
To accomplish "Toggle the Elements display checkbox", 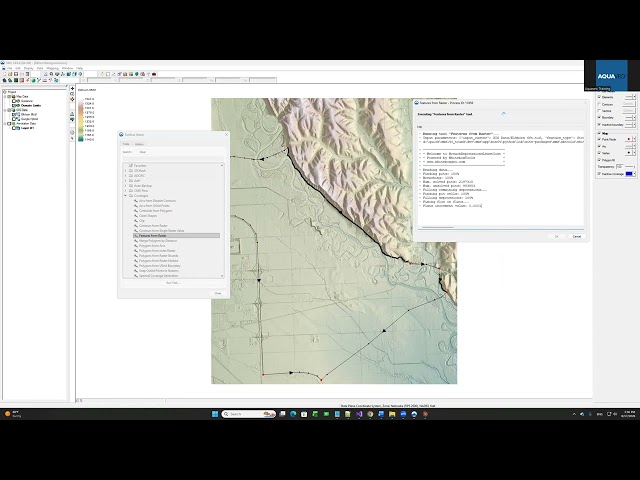I will tap(599, 97).
